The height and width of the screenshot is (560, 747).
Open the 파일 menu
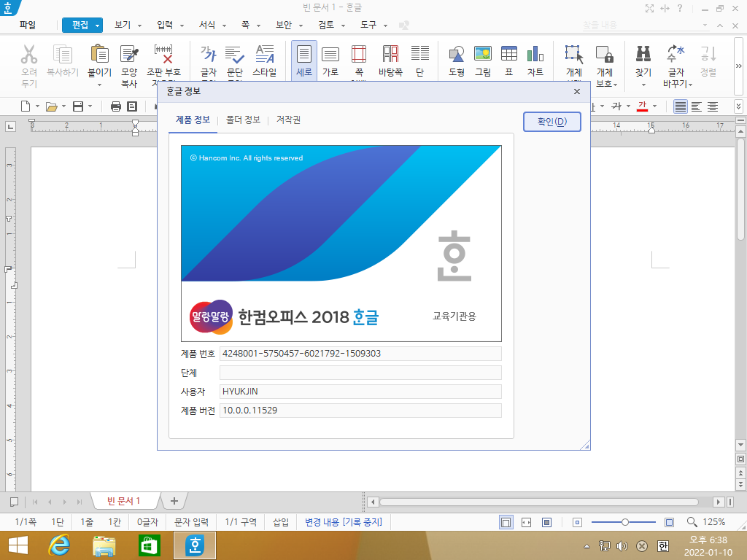point(28,25)
